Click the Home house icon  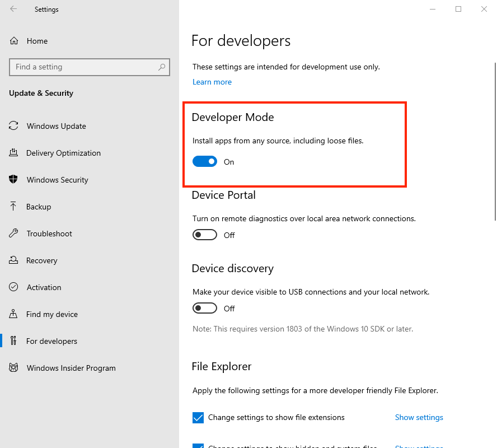coord(14,41)
